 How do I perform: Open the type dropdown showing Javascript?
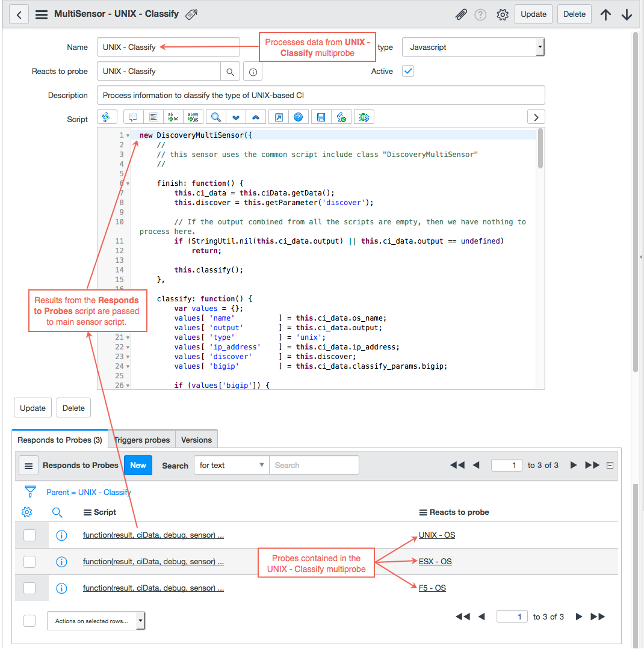click(473, 47)
